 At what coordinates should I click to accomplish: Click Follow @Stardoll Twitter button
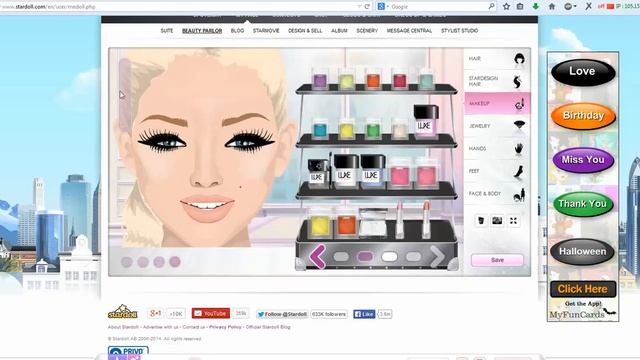click(282, 314)
